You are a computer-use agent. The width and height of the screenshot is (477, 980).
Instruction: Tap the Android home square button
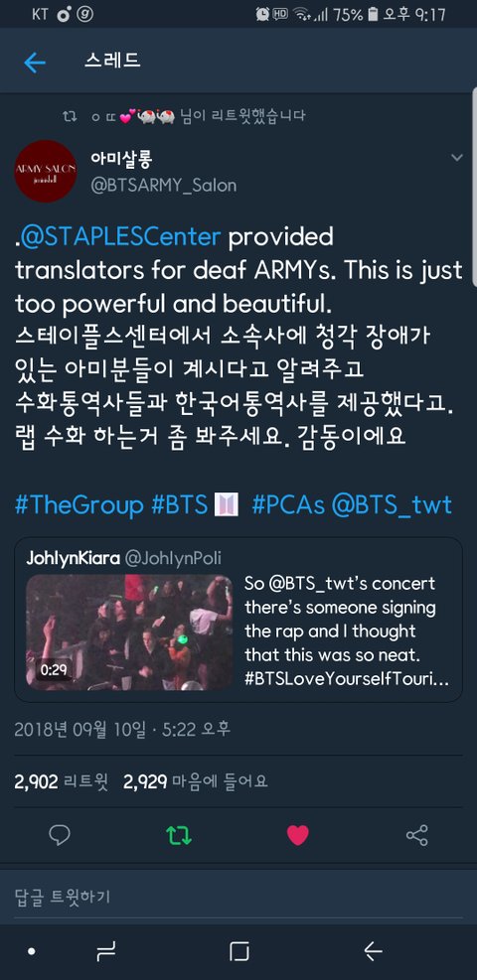[238, 952]
